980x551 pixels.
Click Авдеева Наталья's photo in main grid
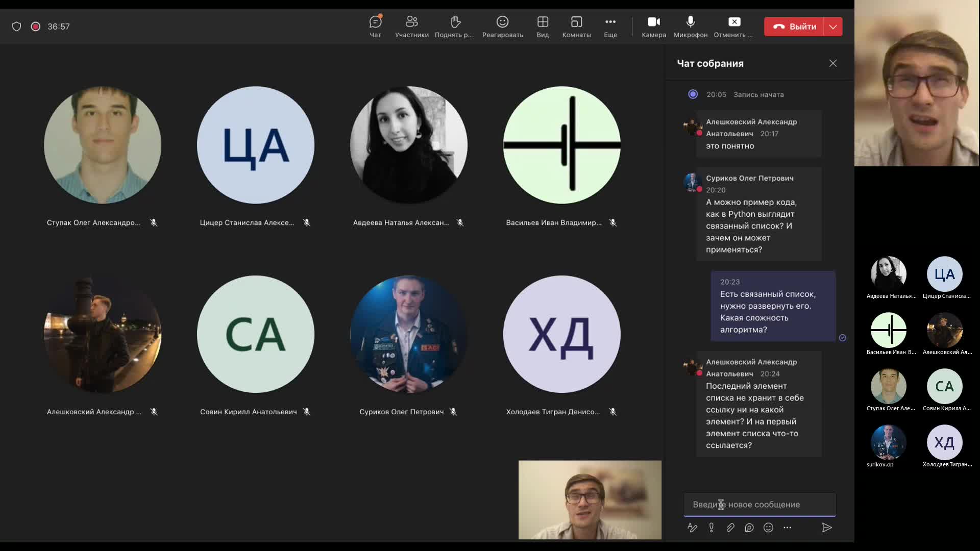(409, 145)
